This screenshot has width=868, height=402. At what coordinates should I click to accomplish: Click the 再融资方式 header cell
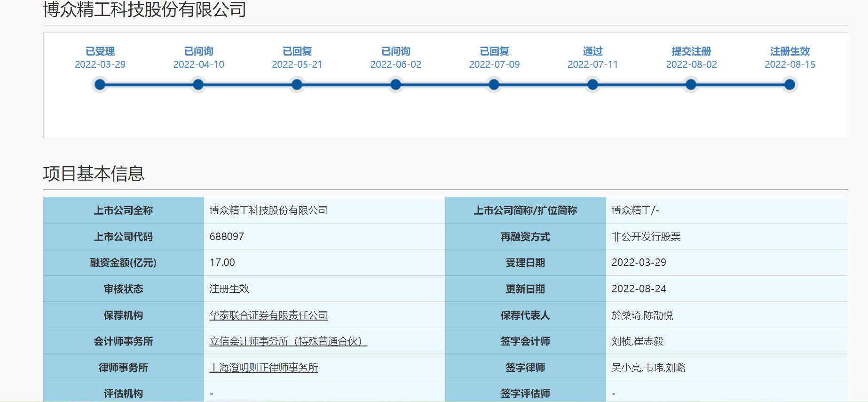click(x=526, y=237)
